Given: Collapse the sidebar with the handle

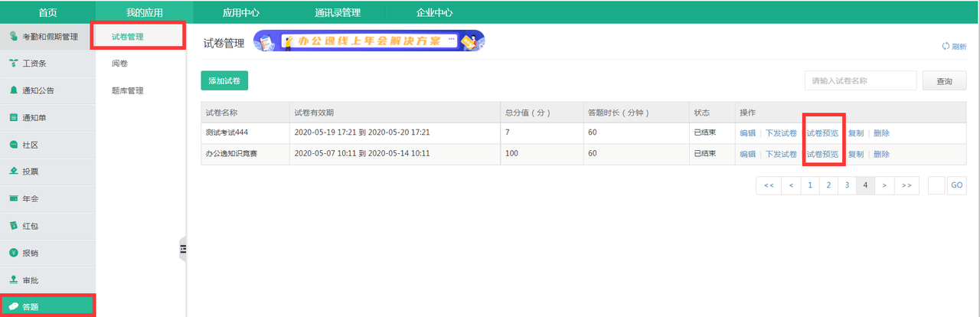Looking at the screenshot, I should click(x=182, y=249).
